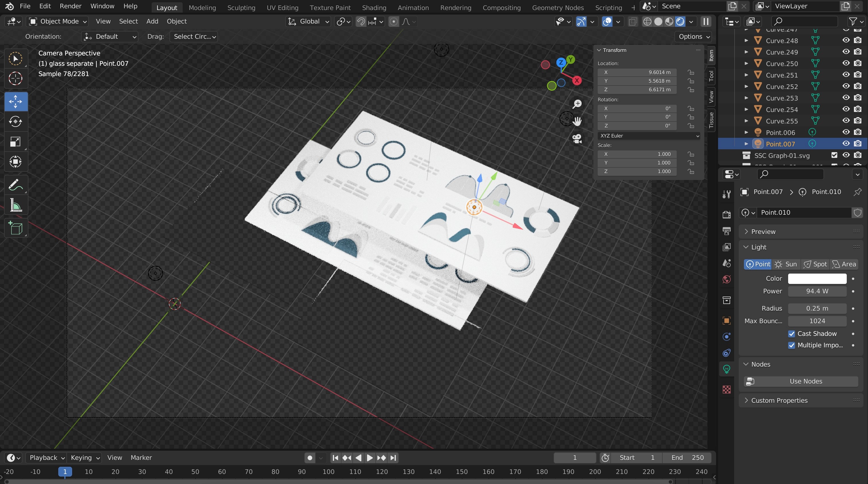Activate the Measure tool
The width and height of the screenshot is (868, 484).
(16, 205)
